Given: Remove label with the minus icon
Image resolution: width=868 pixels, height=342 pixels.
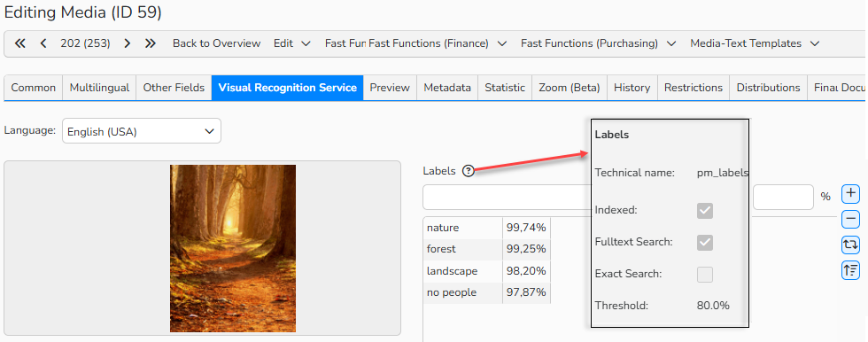Looking at the screenshot, I should 850,219.
